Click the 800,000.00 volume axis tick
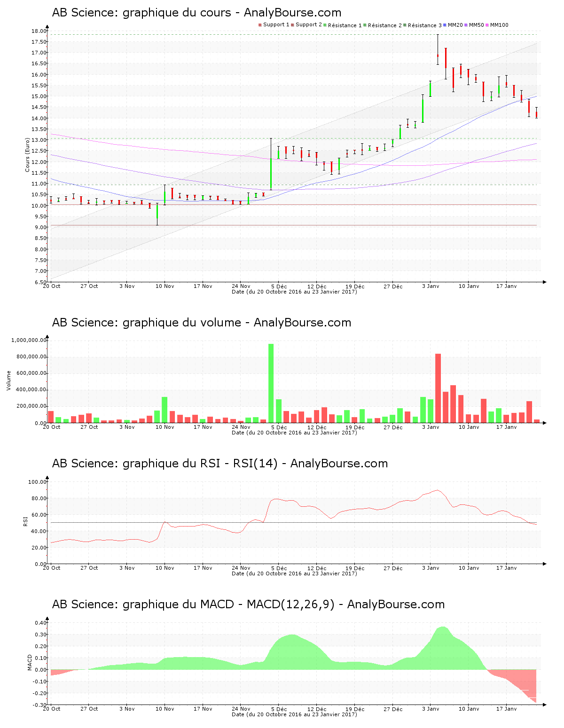 coord(31,357)
